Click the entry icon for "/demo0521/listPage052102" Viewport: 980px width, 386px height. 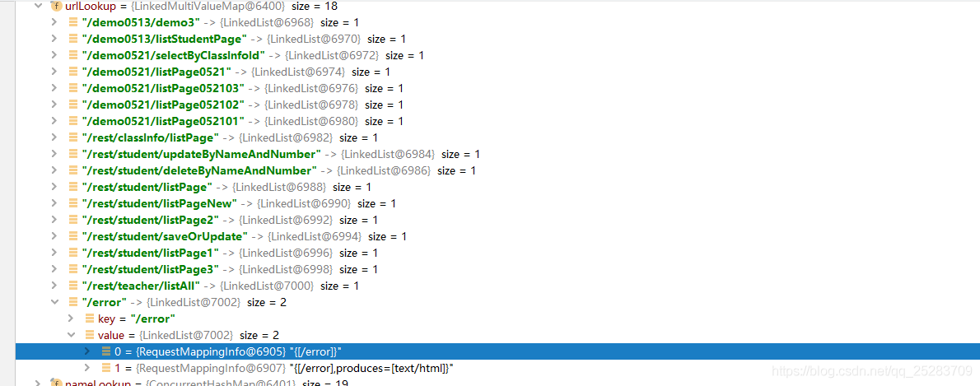click(73, 105)
